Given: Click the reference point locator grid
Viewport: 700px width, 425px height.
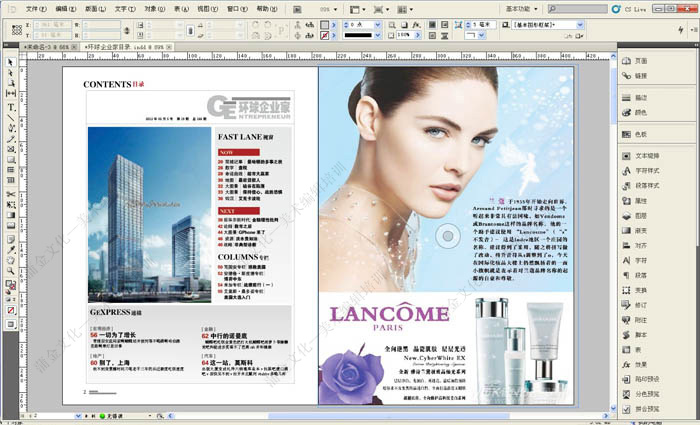Looking at the screenshot, I should point(17,30).
